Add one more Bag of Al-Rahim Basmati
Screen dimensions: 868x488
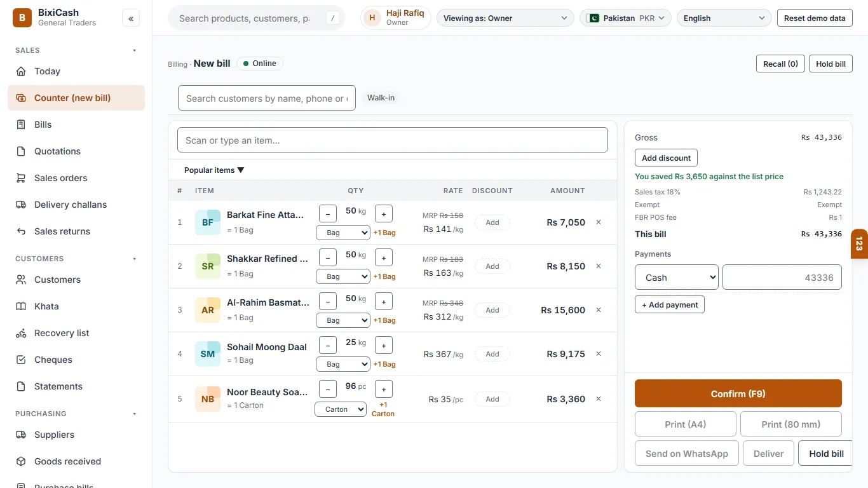pos(384,320)
